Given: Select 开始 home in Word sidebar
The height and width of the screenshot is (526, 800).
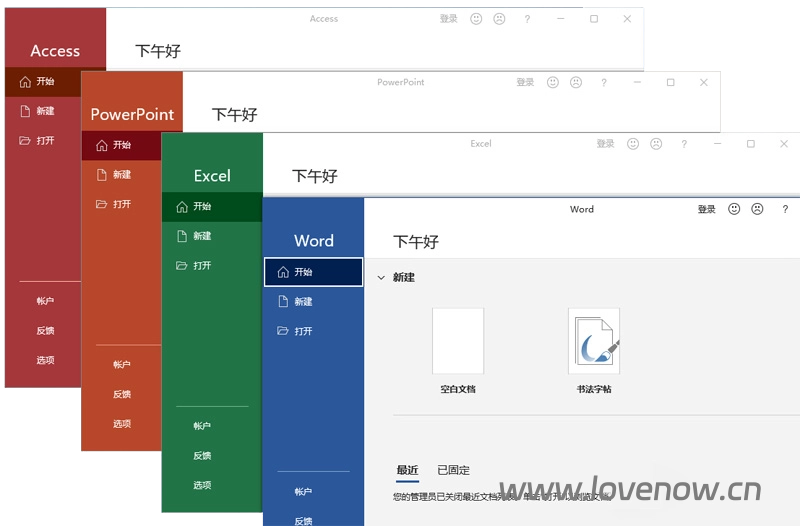Looking at the screenshot, I should click(314, 272).
